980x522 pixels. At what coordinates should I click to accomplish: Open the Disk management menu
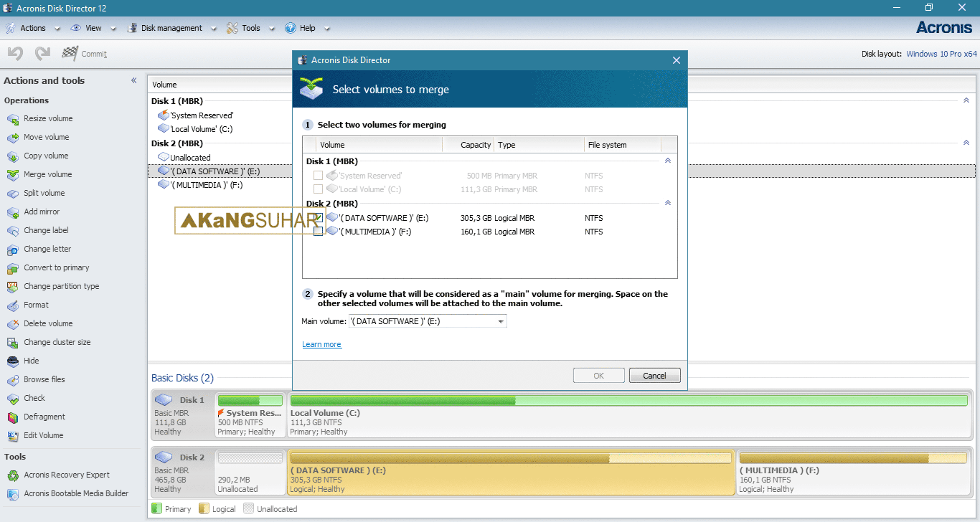pyautogui.click(x=171, y=28)
